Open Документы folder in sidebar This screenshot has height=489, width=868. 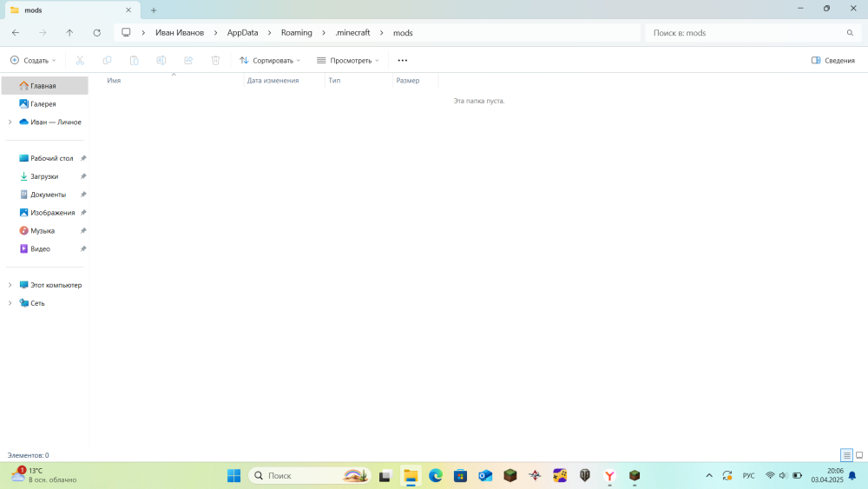tap(45, 195)
